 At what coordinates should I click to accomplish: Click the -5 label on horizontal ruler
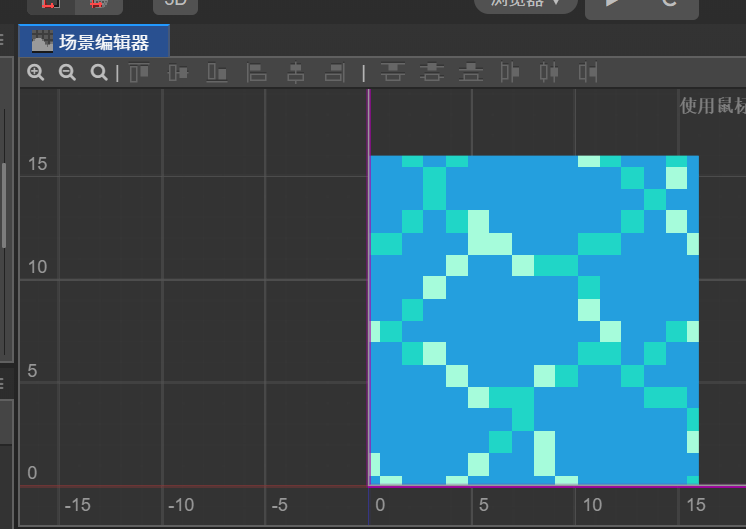coord(280,505)
